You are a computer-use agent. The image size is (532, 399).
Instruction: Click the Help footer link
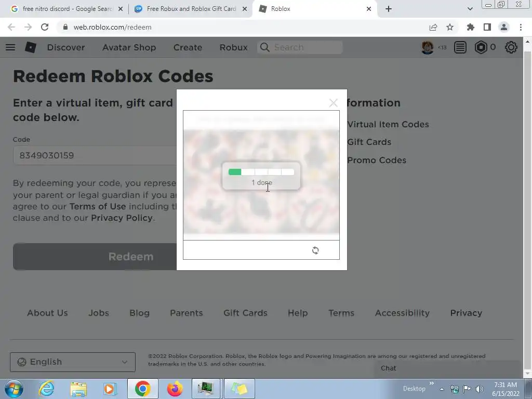tap(298, 313)
